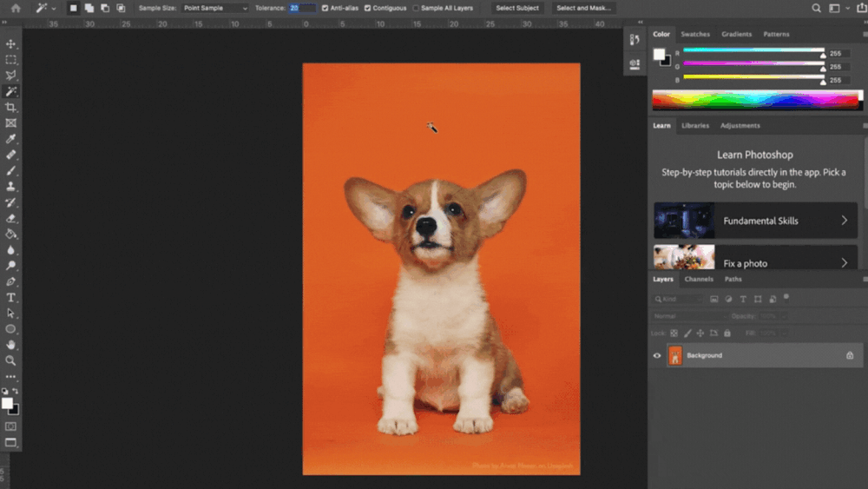Screen dimensions: 868x489
Task: Click the Share icon at top right
Action: click(862, 9)
